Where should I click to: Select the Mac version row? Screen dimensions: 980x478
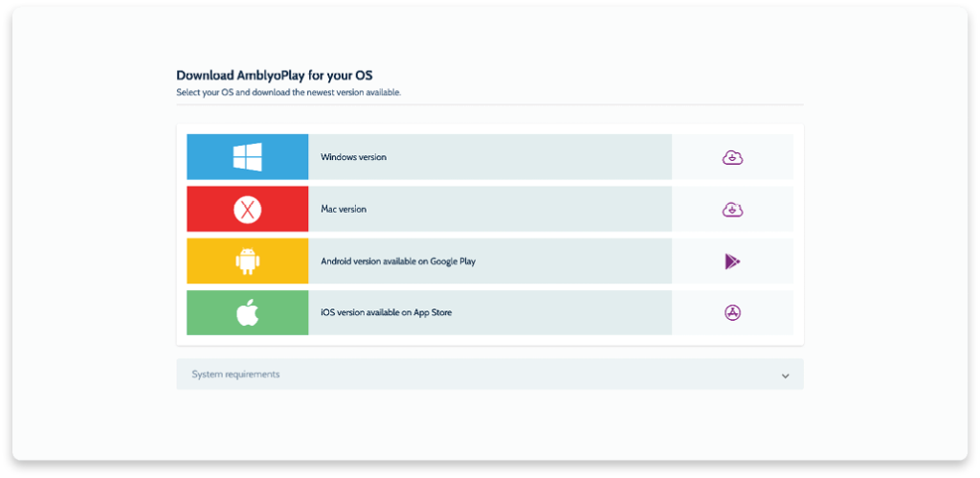coord(490,209)
